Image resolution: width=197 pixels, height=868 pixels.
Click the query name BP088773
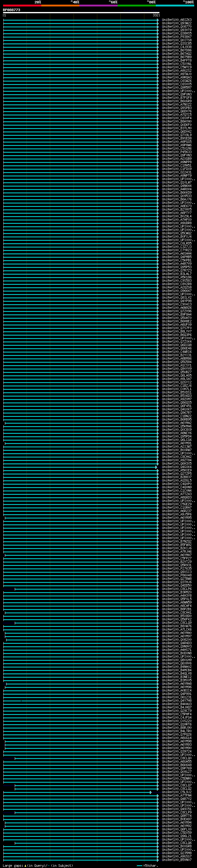pyautogui.click(x=11, y=10)
